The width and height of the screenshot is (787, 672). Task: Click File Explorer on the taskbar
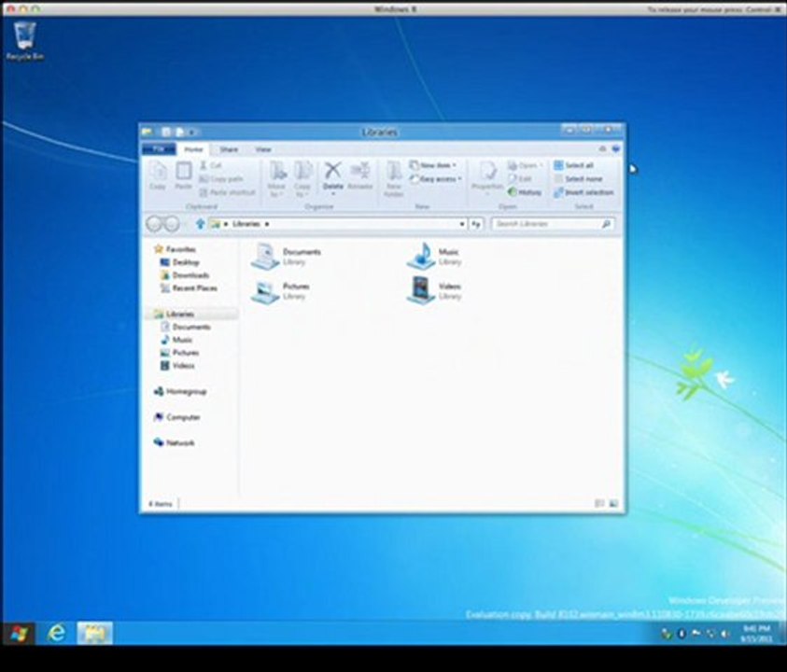tap(94, 634)
